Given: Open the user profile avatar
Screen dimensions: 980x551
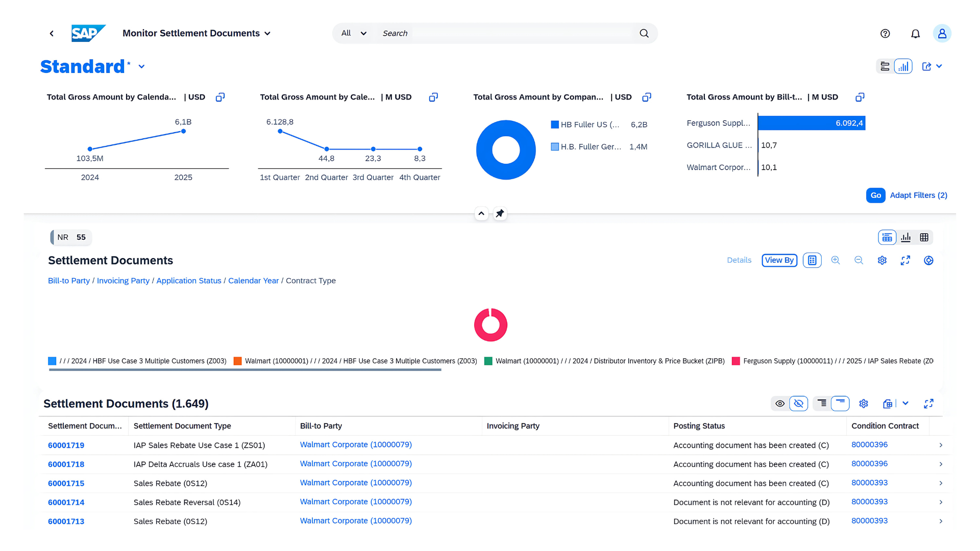Looking at the screenshot, I should (x=942, y=33).
